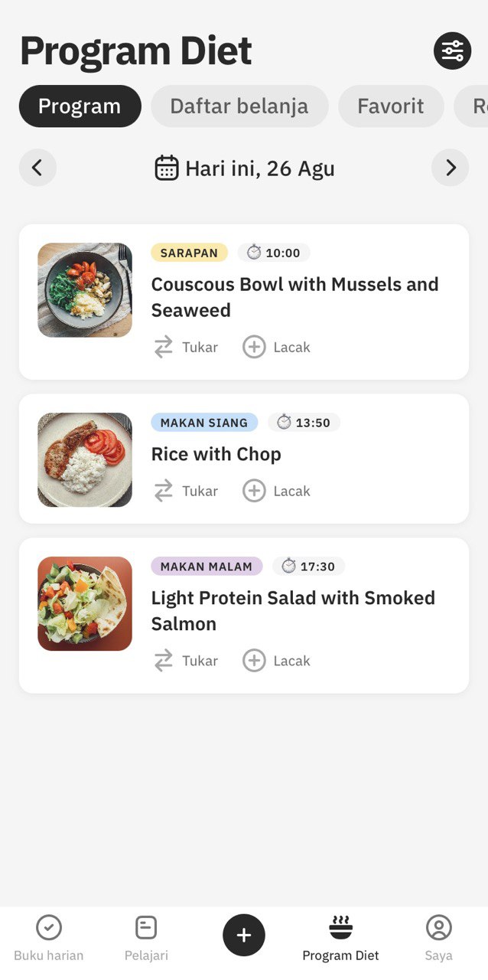Image resolution: width=488 pixels, height=980 pixels.
Task: Open the Saya profile tab
Action: [439, 938]
